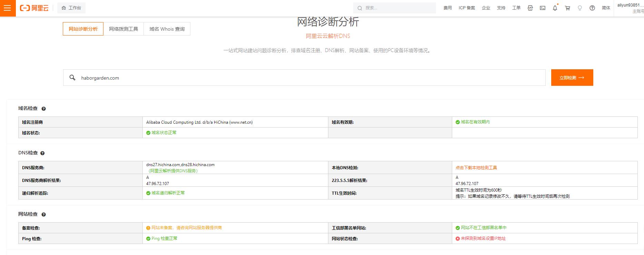Click the magnifier icon in domain field
The height and width of the screenshot is (255, 644).
[72, 78]
